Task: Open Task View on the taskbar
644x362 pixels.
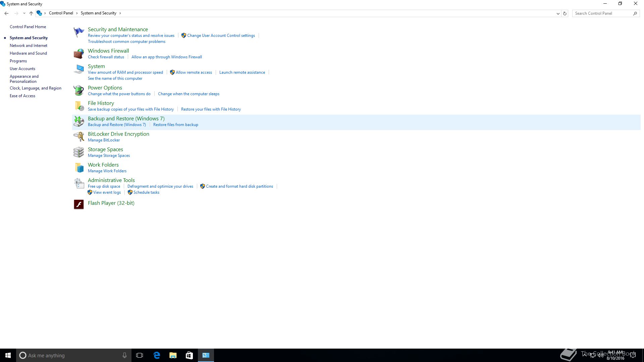Action: (140, 355)
